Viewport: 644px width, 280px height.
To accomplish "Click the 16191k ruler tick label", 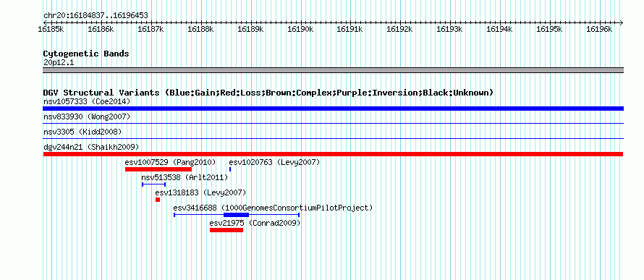I will [350, 29].
